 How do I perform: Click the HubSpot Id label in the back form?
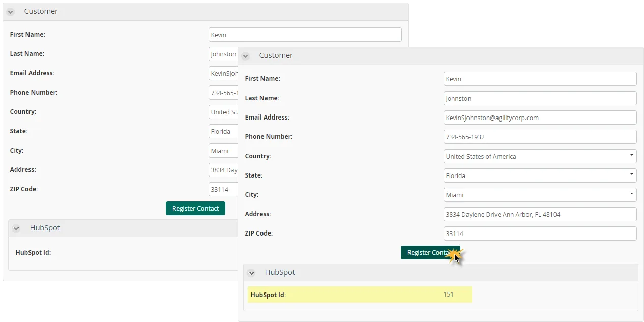[33, 252]
